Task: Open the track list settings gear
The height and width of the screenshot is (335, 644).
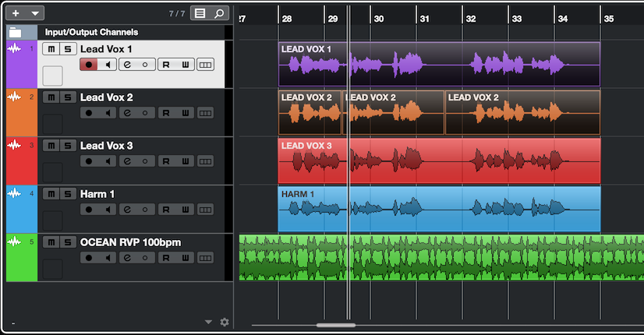Action: [225, 322]
